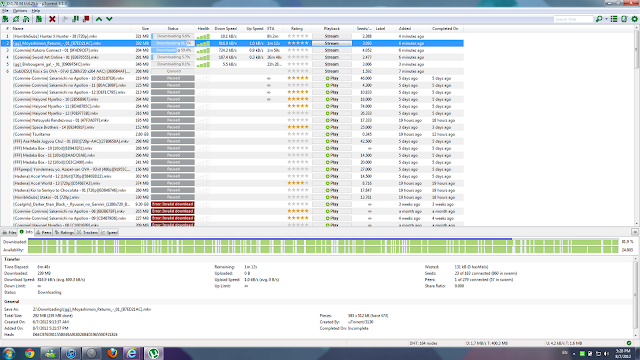Click the taskbar clock
This screenshot has width=640, height=360.
click(623, 353)
